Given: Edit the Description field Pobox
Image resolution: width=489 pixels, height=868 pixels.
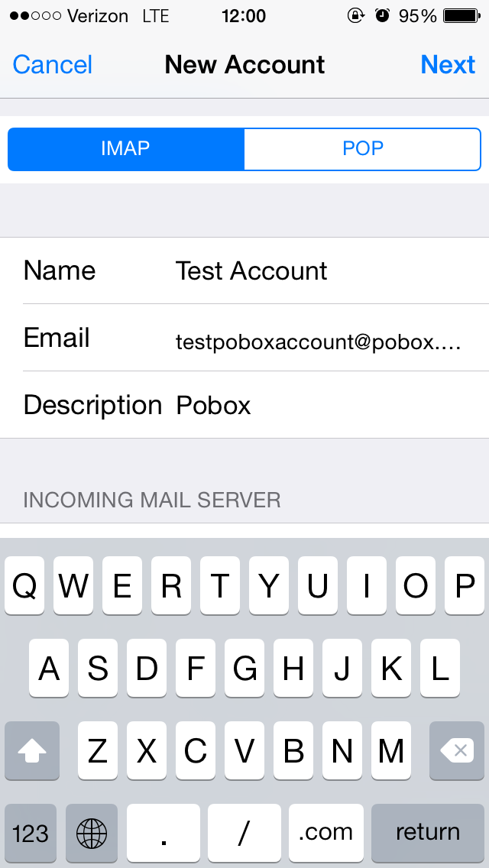Looking at the screenshot, I should pyautogui.click(x=244, y=405).
